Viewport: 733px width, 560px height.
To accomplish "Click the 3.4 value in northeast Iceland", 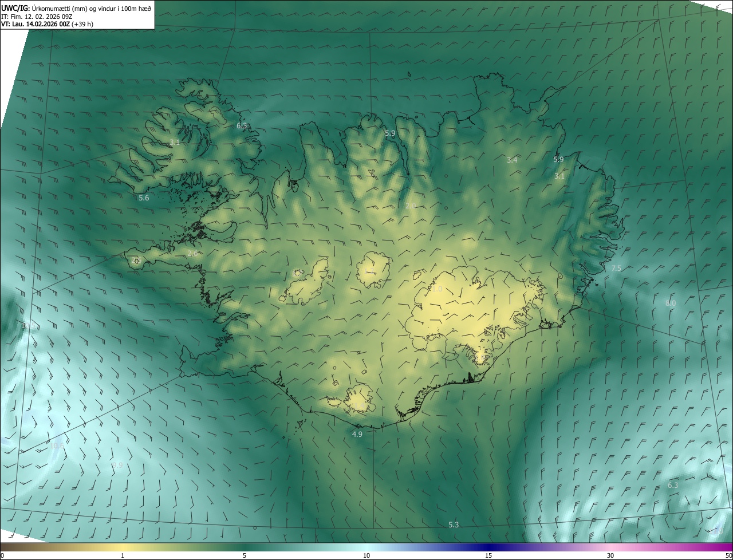I will (512, 160).
